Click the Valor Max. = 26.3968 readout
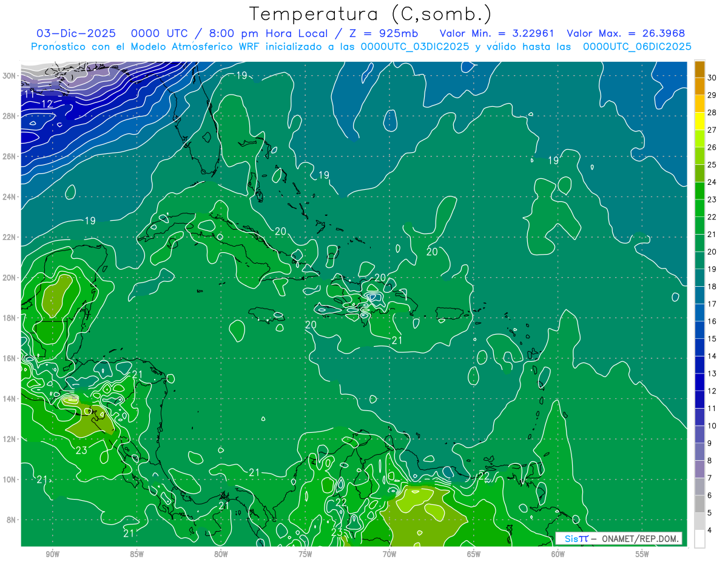This screenshot has height=562, width=728. 626,33
